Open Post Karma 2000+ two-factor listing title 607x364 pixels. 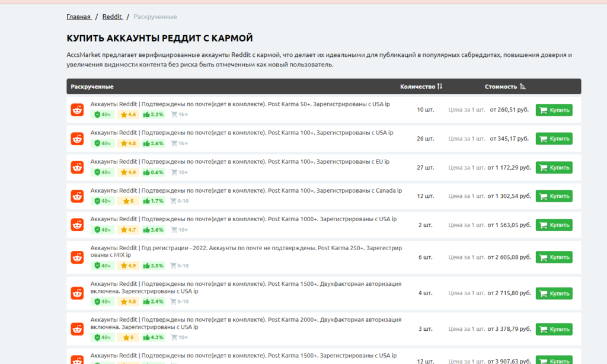(x=246, y=323)
